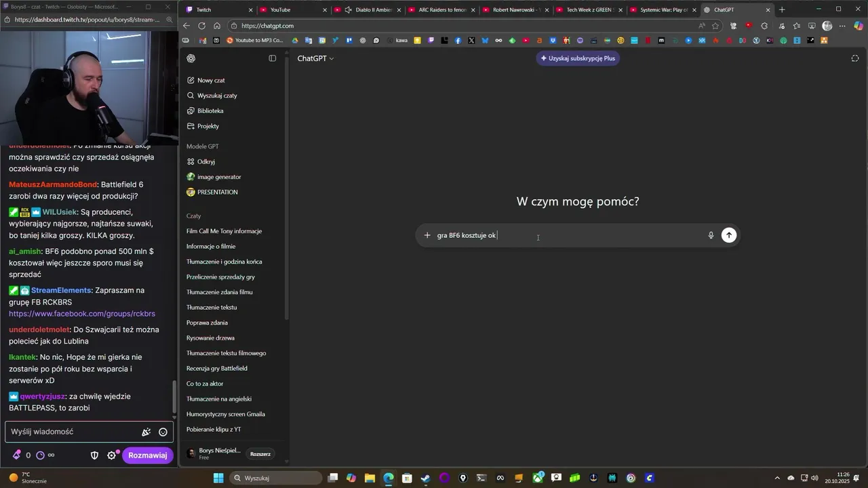Switch to the ARC Raiders tab

tap(441, 9)
